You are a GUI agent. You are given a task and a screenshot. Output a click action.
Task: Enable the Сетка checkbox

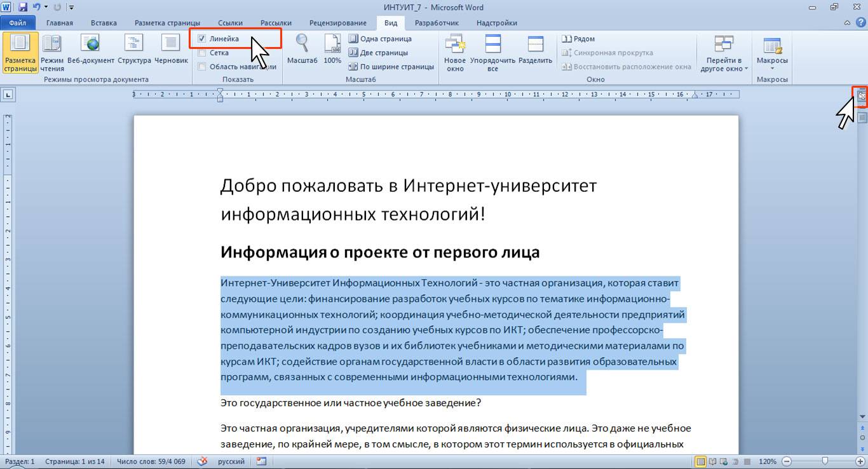click(202, 53)
